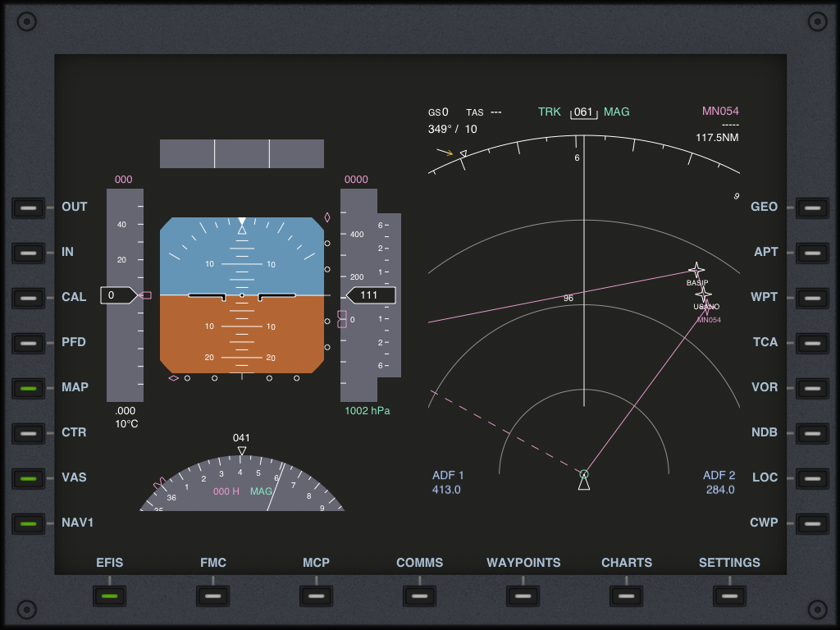Toggle the NDB stations key
Viewport: 840px width, 630px height.
tap(812, 433)
